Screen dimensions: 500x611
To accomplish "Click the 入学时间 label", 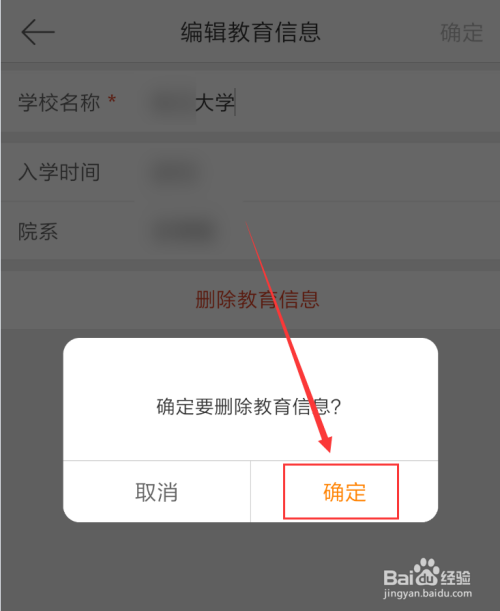I will point(59,172).
